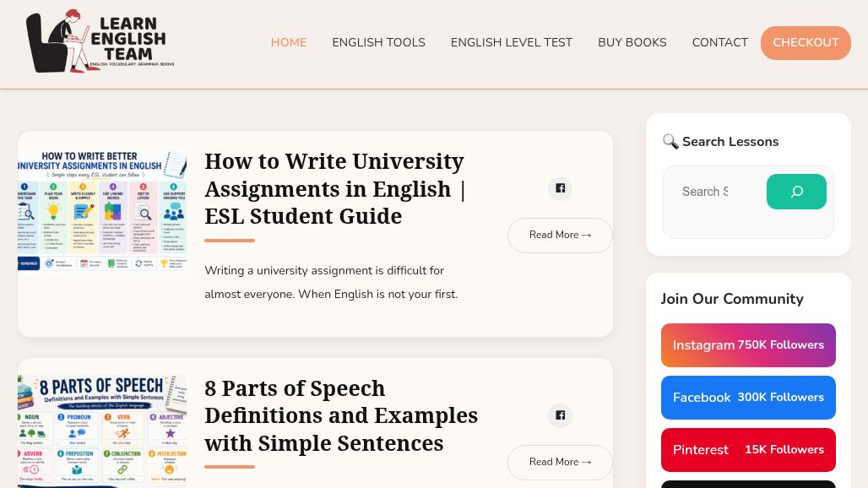Viewport: 868px width, 488px height.
Task: Click the orange Checkout button
Action: pos(806,42)
